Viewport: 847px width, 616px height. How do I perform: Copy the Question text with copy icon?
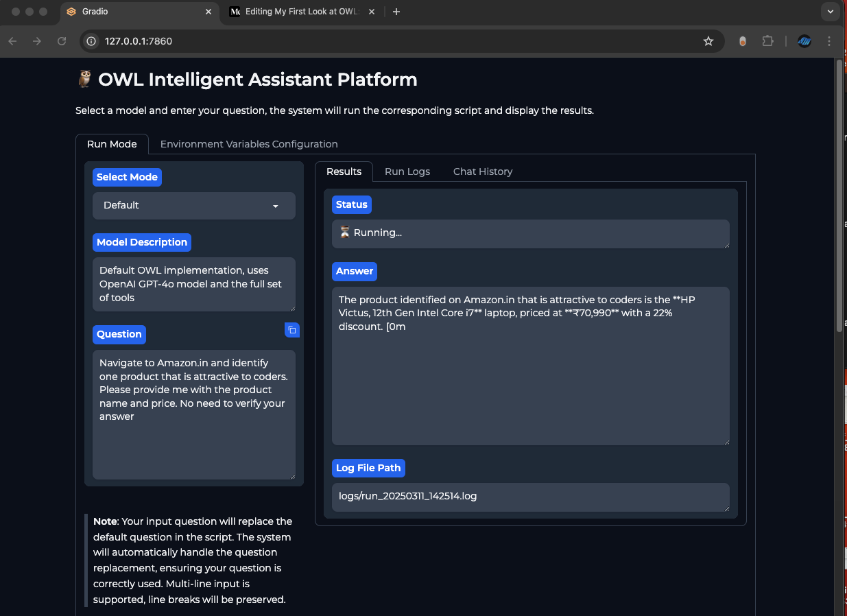(x=292, y=330)
